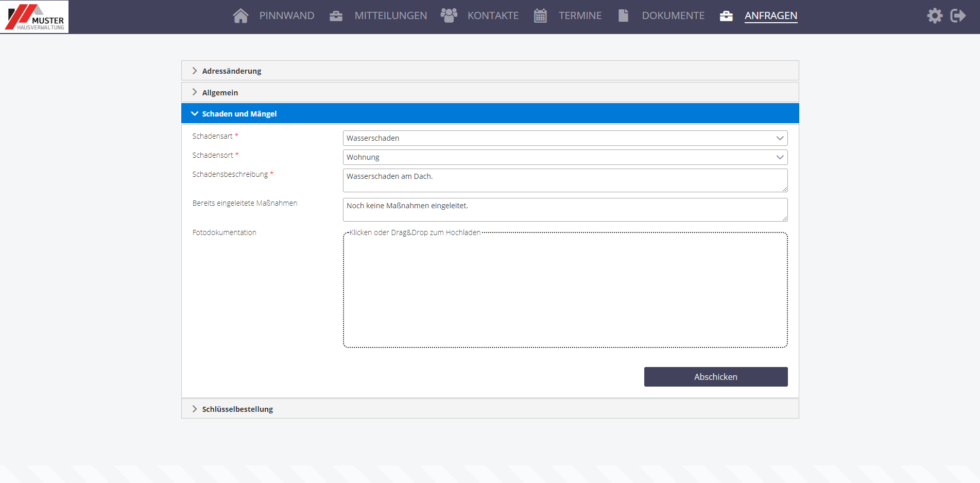Click into the Schadensbeschreibung text field
The image size is (980, 483).
coord(565,180)
